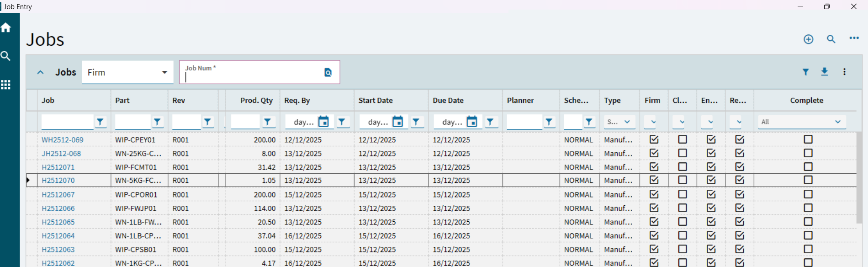Open the apps grid menu icon
This screenshot has width=868, height=267.
6,85
